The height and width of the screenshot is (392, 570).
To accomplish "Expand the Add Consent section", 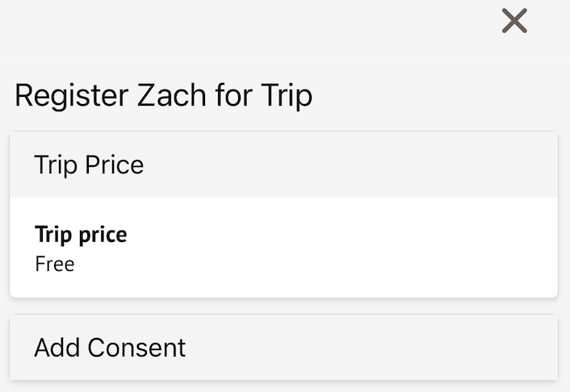I will 283,348.
